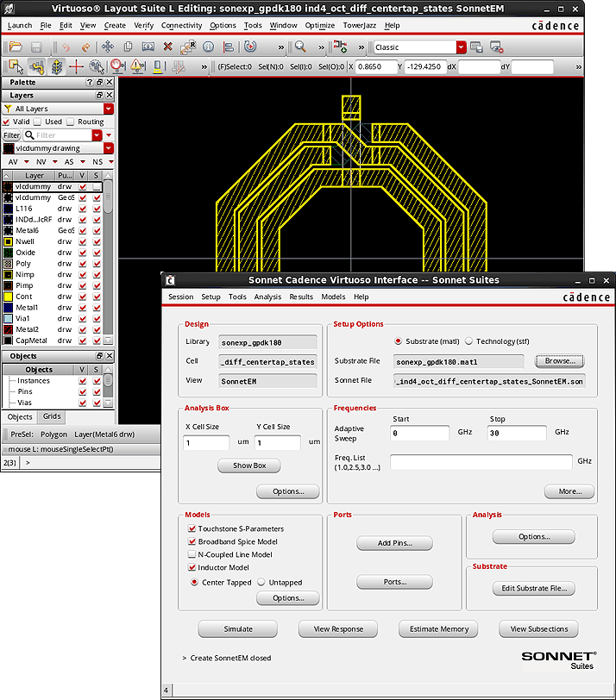The height and width of the screenshot is (700, 616).
Task: Select the Copy tool icon
Action: pyautogui.click(x=128, y=47)
